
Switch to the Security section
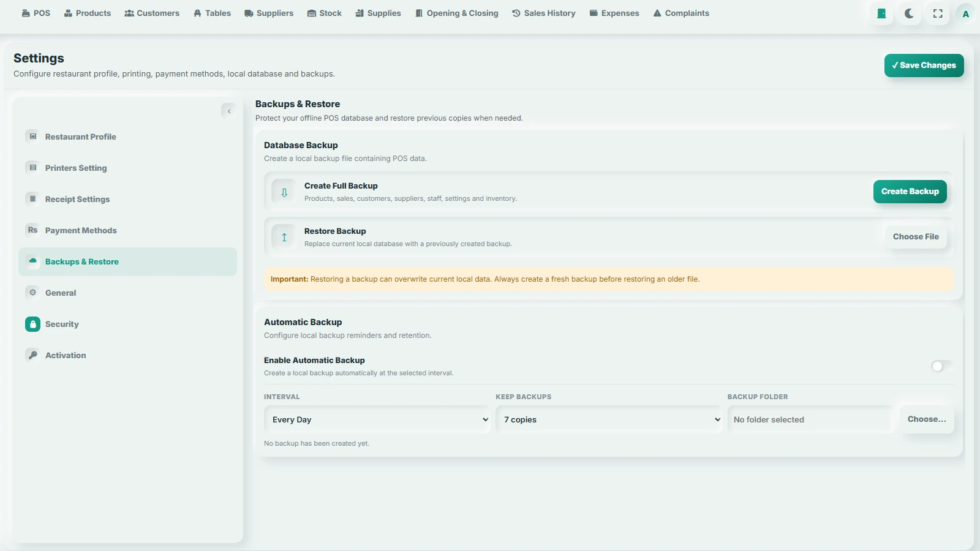[x=127, y=324]
